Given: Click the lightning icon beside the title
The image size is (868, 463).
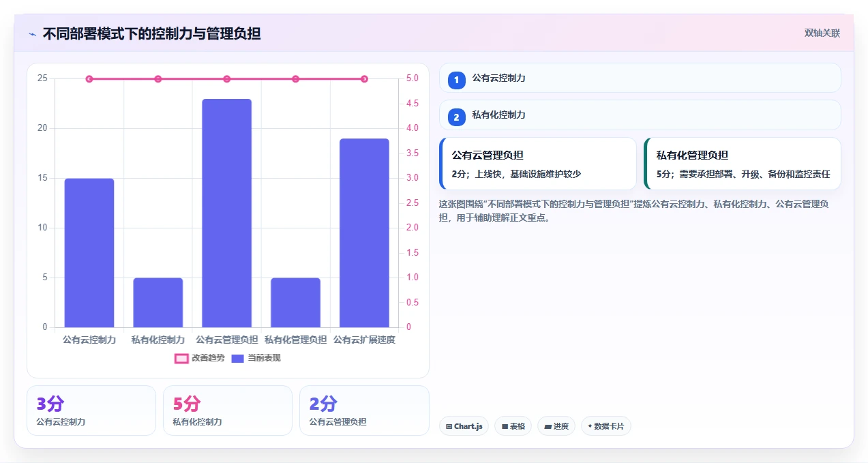Looking at the screenshot, I should point(32,33).
